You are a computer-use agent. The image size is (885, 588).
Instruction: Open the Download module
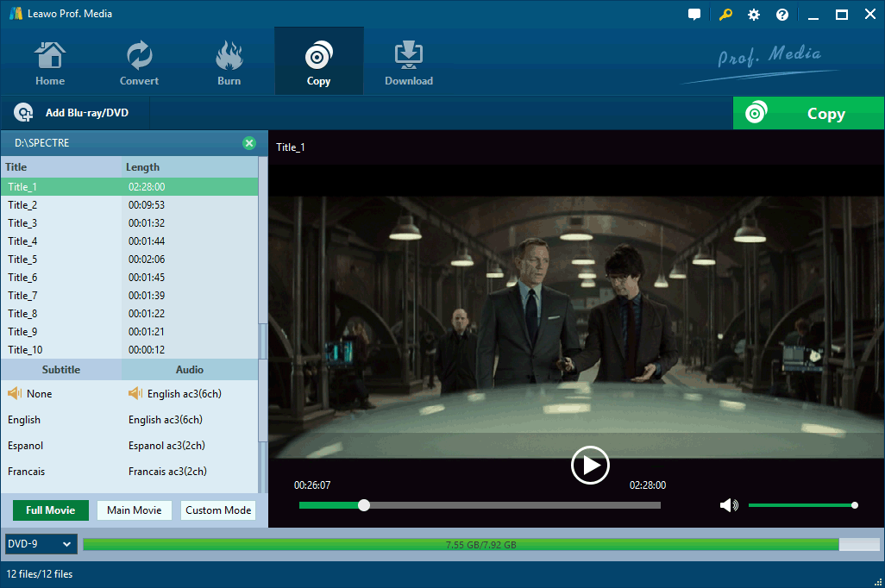pyautogui.click(x=409, y=63)
